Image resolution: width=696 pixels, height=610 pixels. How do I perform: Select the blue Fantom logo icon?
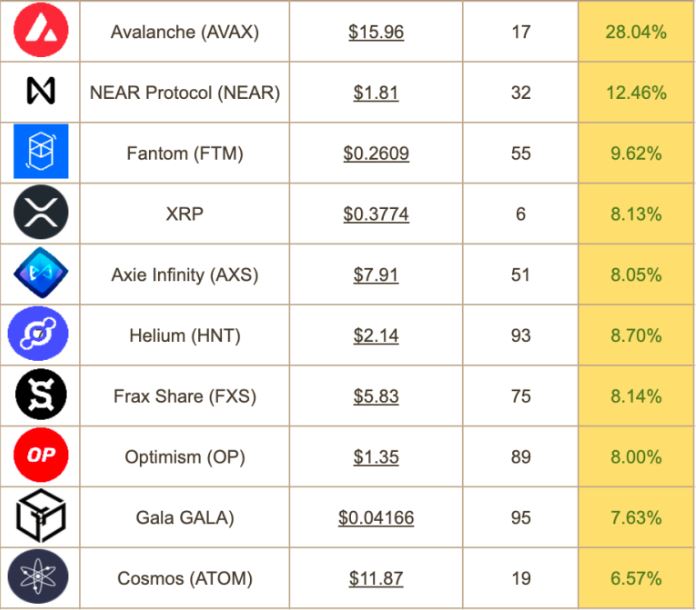(41, 151)
